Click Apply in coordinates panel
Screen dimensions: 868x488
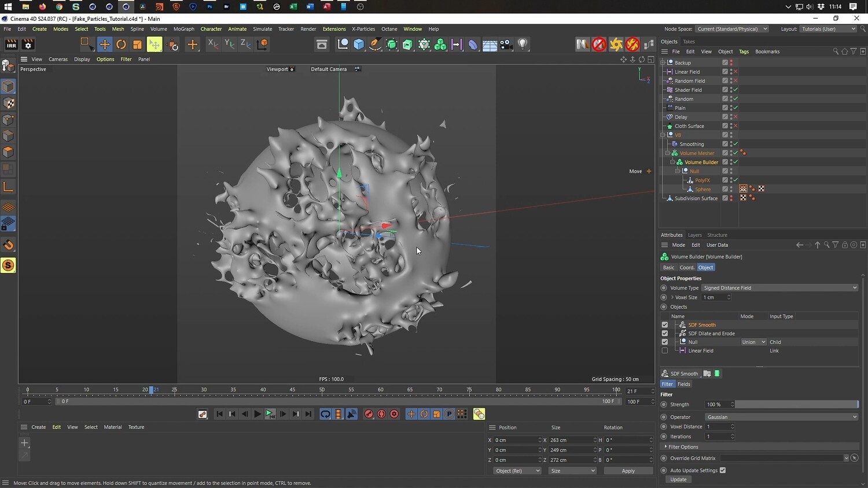point(628,471)
